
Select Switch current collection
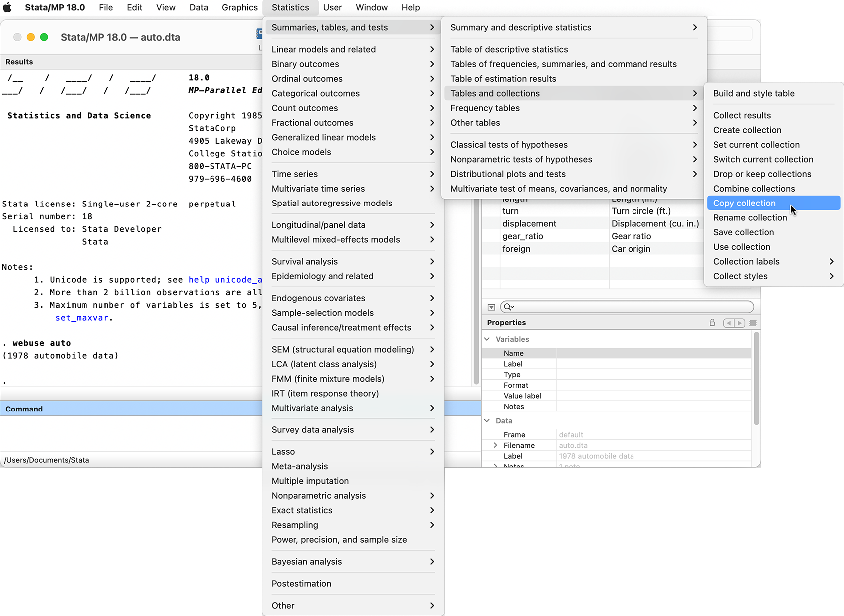point(774,159)
